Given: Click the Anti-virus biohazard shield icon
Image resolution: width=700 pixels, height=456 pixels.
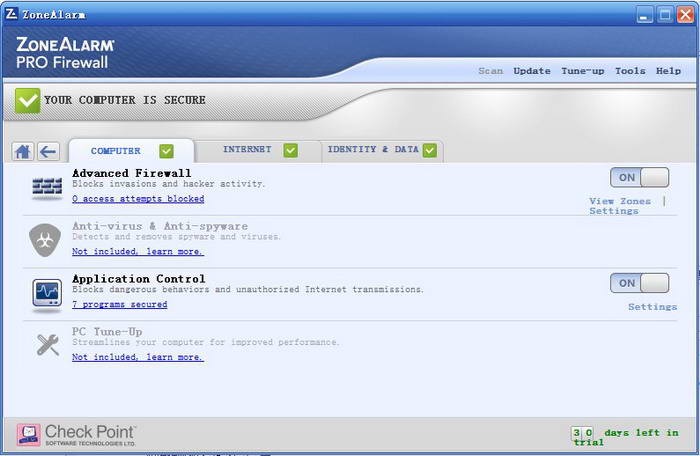Looking at the screenshot, I should click(45, 240).
